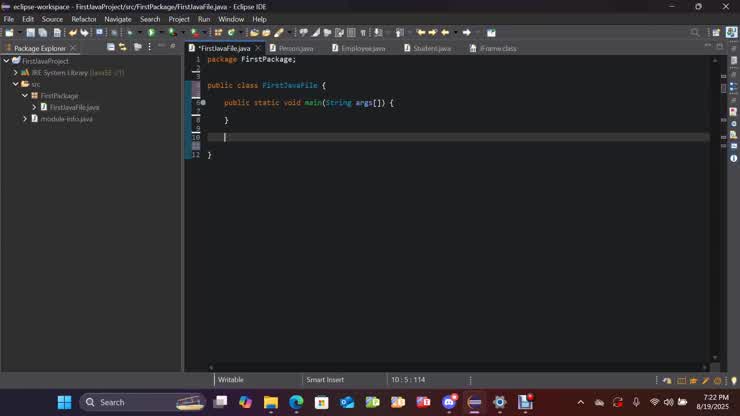The height and width of the screenshot is (416, 740).
Task: Click the Save icon in toolbar
Action: coord(30,33)
